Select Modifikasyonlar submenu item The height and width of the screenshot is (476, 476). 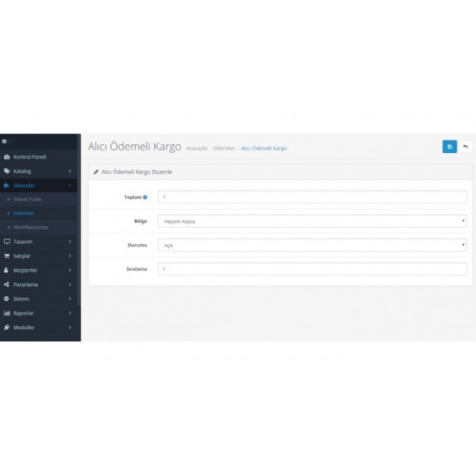(x=39, y=227)
